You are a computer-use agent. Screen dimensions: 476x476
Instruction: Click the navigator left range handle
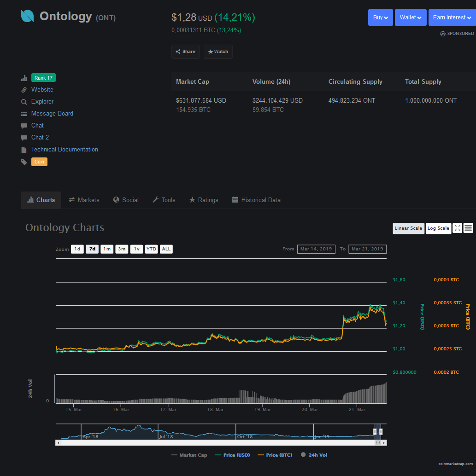pos(375,432)
